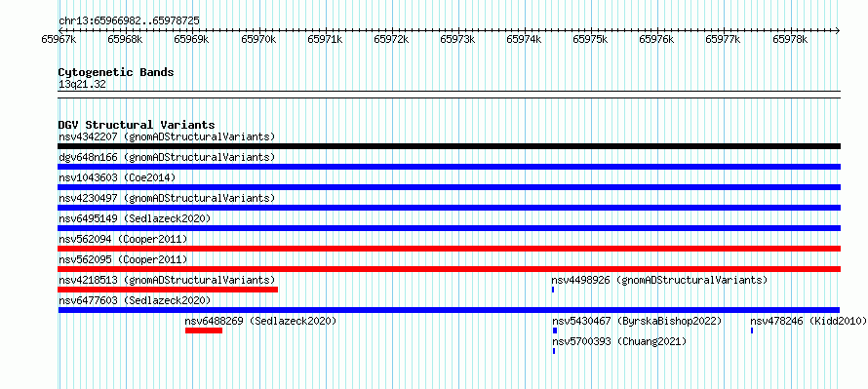Image resolution: width=868 pixels, height=389 pixels.
Task: Click the 65970k ruler tick label
Action: pos(258,39)
